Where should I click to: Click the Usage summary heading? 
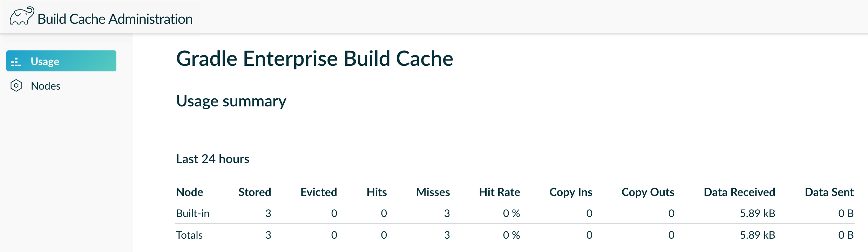point(231,101)
